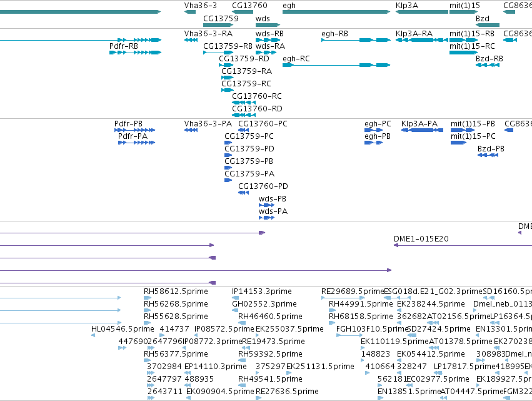Click the RH68158.5prime EST label
The image size is (532, 401).
pyautogui.click(x=361, y=317)
